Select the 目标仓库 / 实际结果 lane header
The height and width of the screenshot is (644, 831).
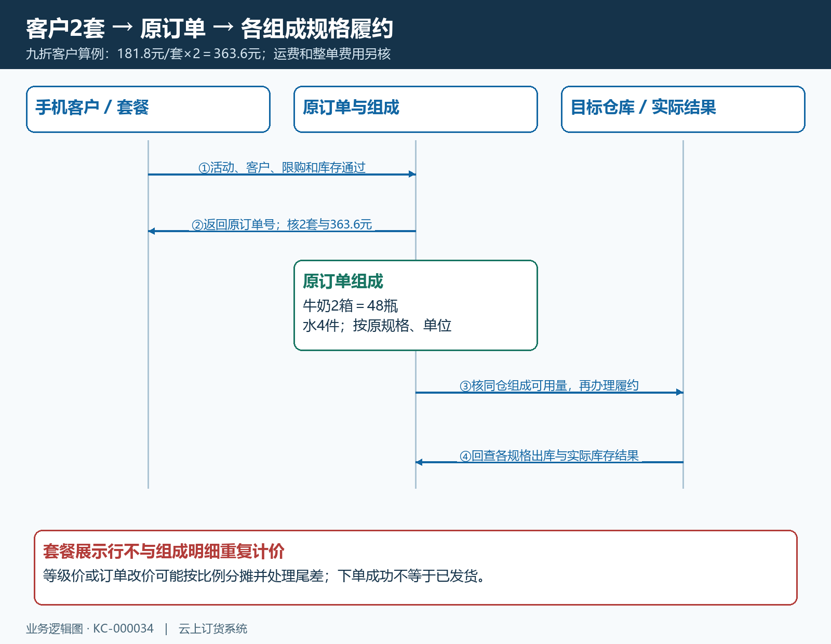pos(683,109)
